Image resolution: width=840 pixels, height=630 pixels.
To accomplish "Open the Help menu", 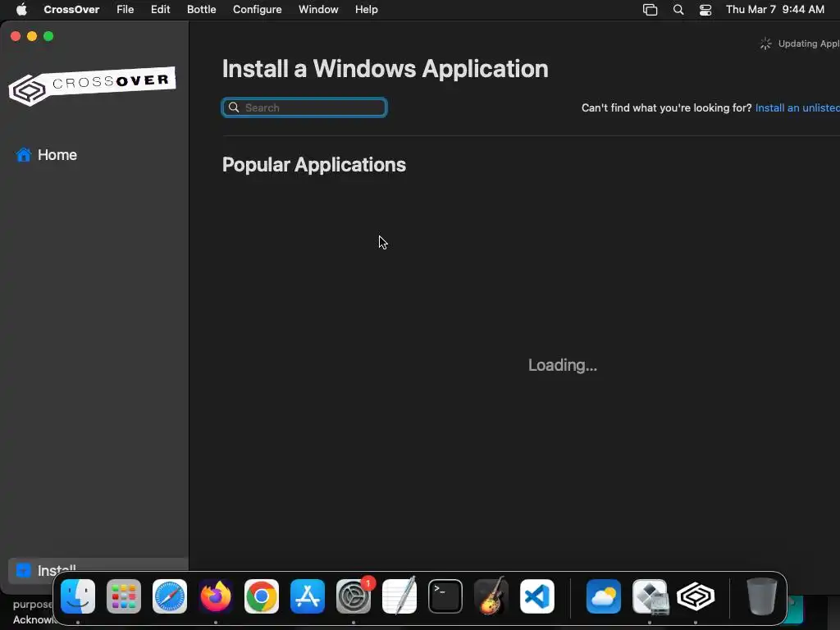I will point(367,9).
